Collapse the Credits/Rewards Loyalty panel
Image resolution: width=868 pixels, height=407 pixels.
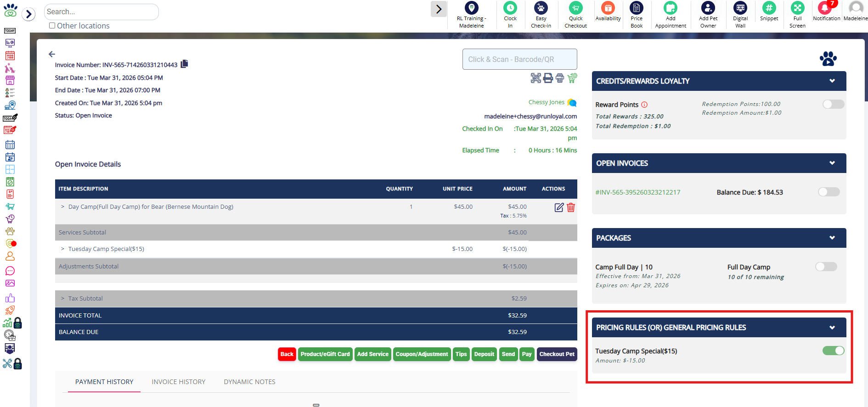click(832, 81)
